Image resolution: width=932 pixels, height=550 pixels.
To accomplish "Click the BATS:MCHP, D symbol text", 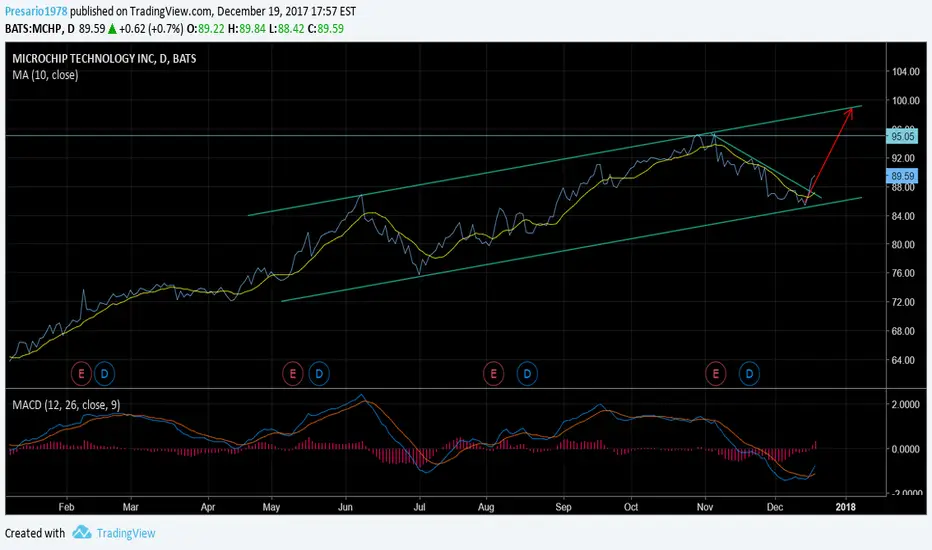I will point(40,29).
